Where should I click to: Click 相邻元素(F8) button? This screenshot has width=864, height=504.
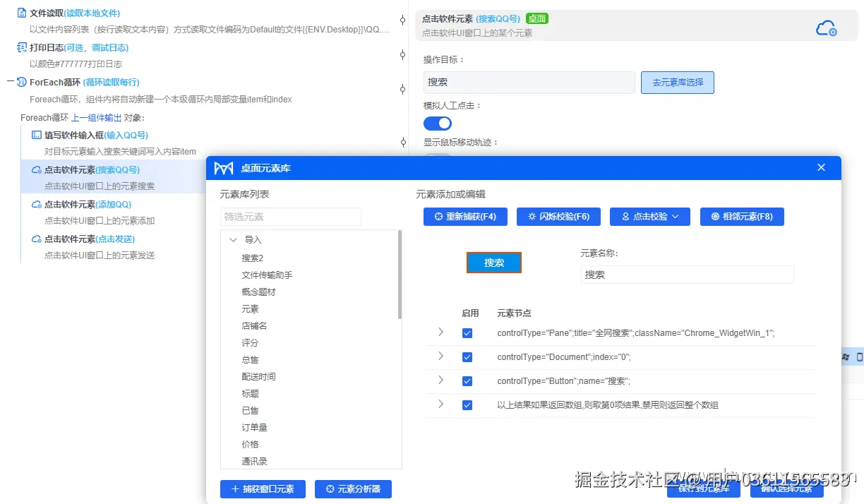coord(742,217)
